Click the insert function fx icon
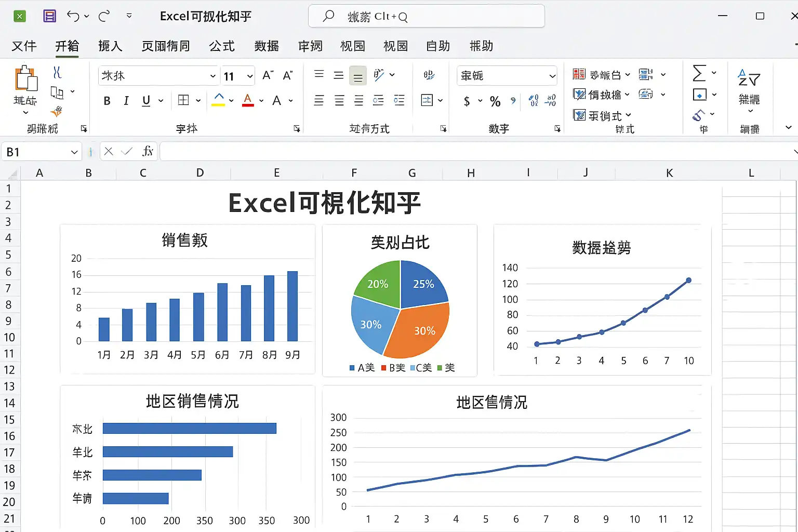The image size is (798, 532). (148, 151)
